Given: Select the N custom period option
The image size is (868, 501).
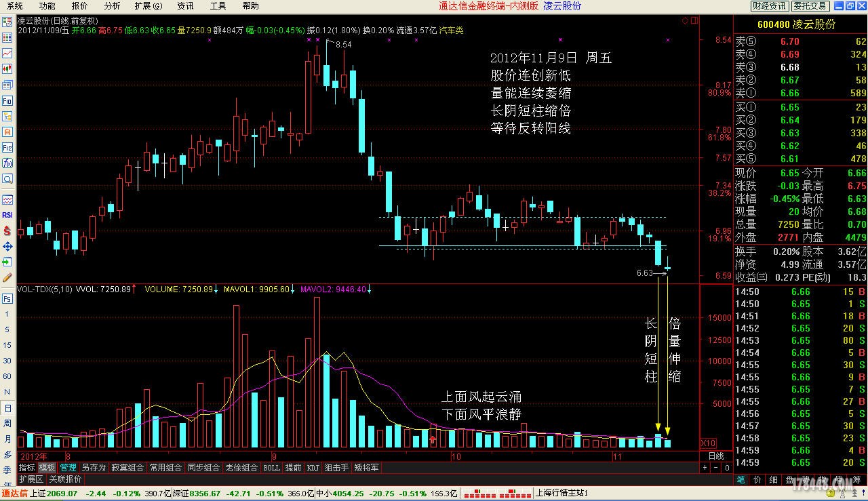Looking at the screenshot, I should click(7, 393).
